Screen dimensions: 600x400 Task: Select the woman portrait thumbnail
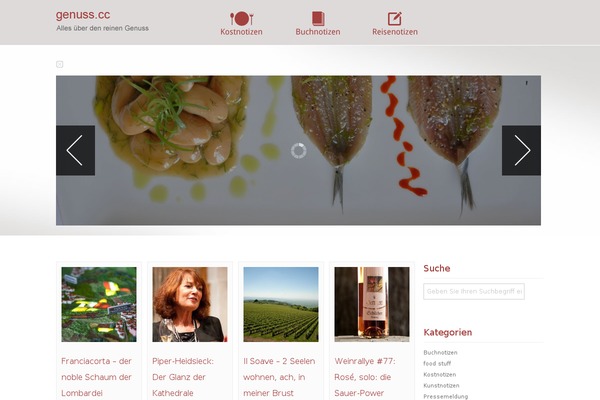point(190,304)
